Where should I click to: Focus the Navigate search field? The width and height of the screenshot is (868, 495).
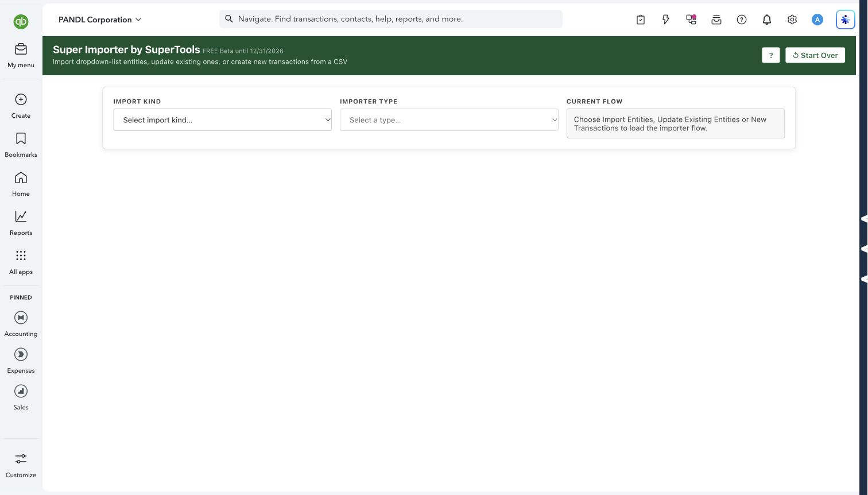pyautogui.click(x=390, y=19)
